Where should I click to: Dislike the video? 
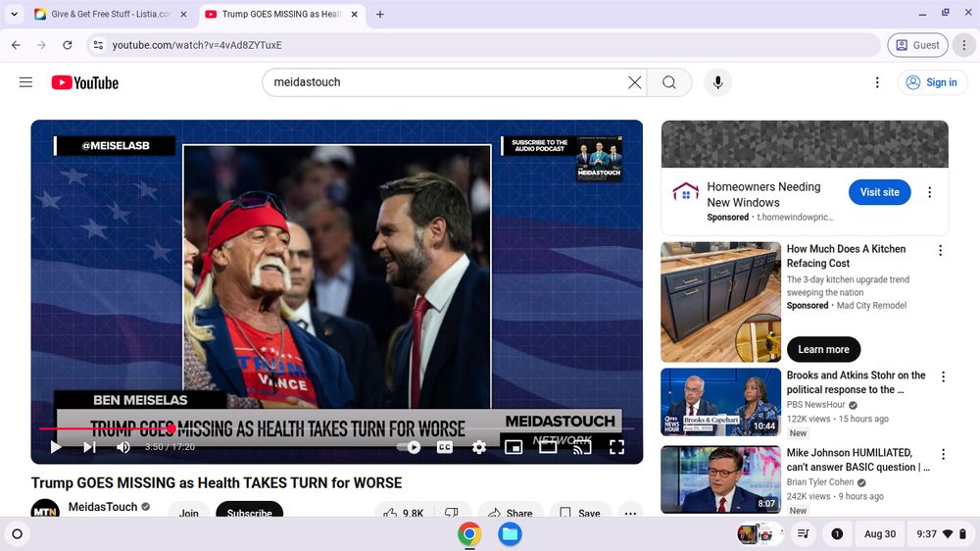451,512
